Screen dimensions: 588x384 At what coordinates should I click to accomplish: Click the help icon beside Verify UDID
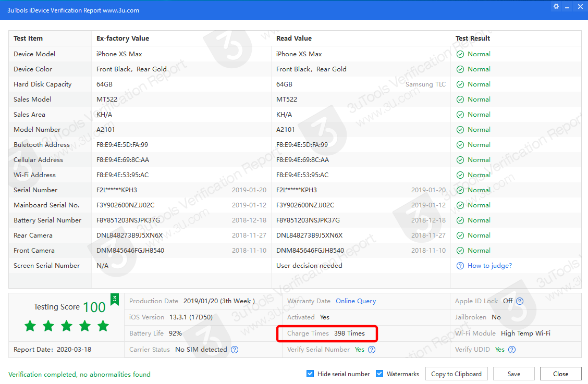tap(512, 350)
